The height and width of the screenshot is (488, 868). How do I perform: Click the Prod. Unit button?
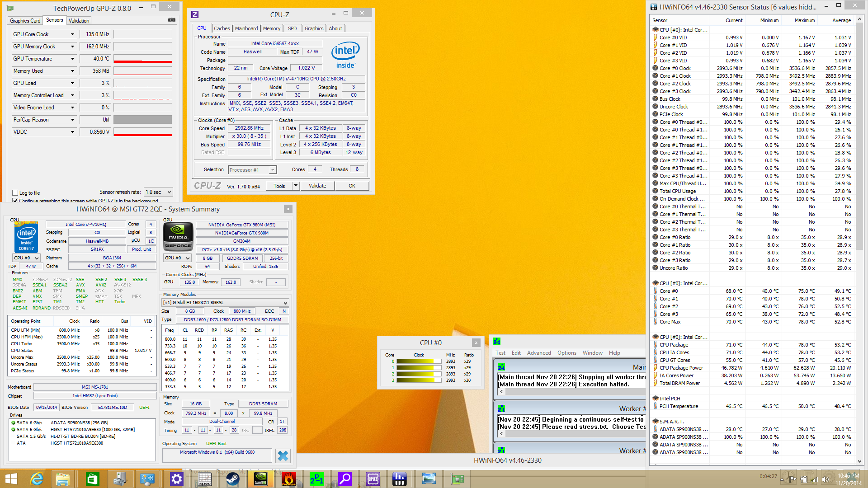tap(142, 249)
